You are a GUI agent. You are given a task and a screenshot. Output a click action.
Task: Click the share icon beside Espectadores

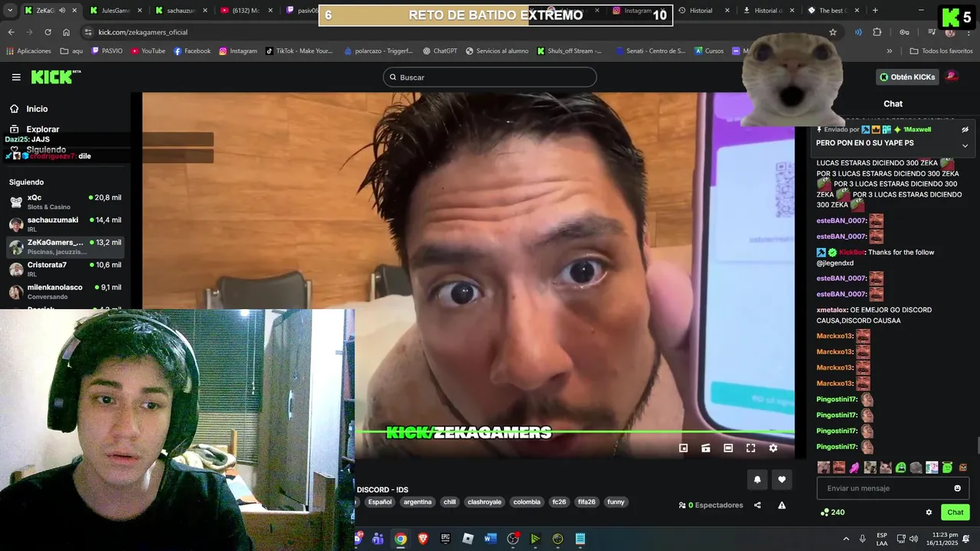click(x=757, y=505)
